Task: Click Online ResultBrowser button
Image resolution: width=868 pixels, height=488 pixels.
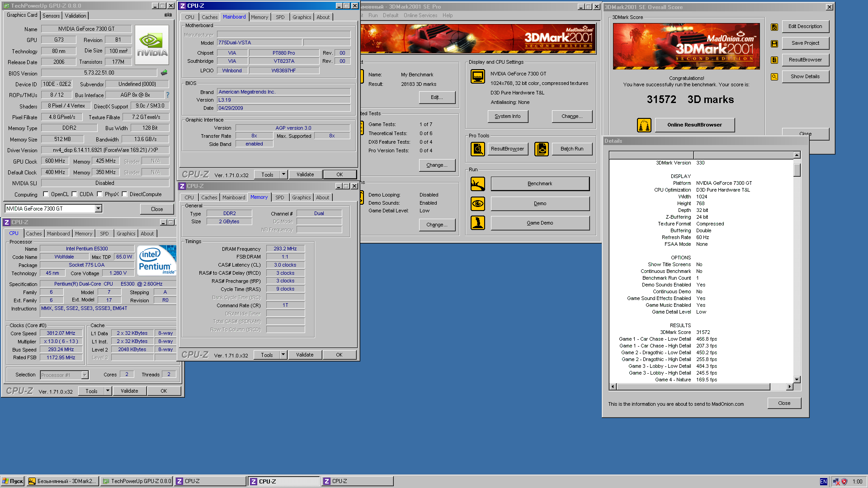Action: pos(695,125)
